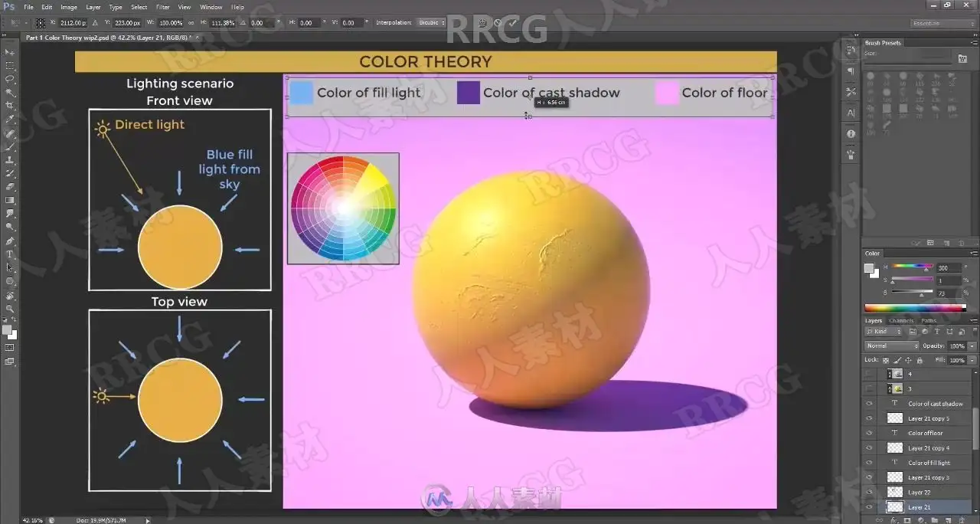This screenshot has width=980, height=524.
Task: Open the layer filter Kind dropdown
Action: coord(884,332)
